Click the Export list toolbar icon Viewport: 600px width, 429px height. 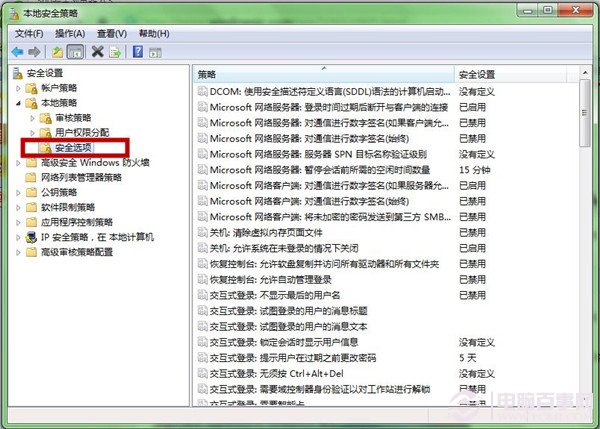tap(115, 52)
